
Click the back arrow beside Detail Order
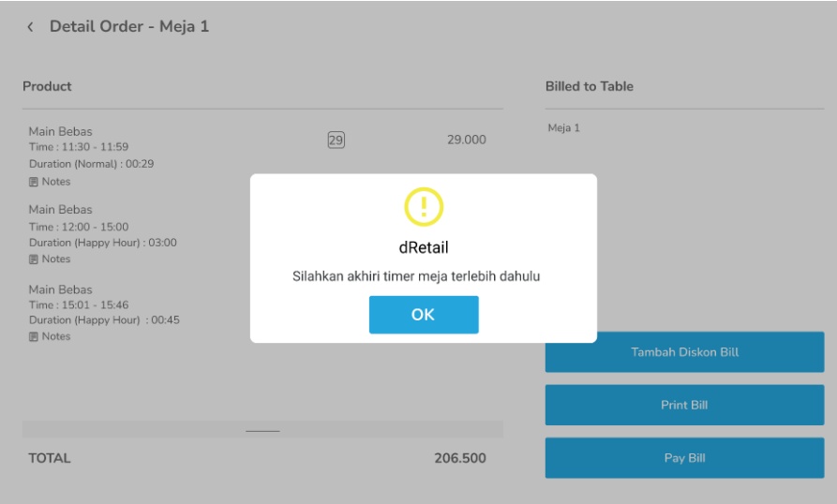click(30, 27)
